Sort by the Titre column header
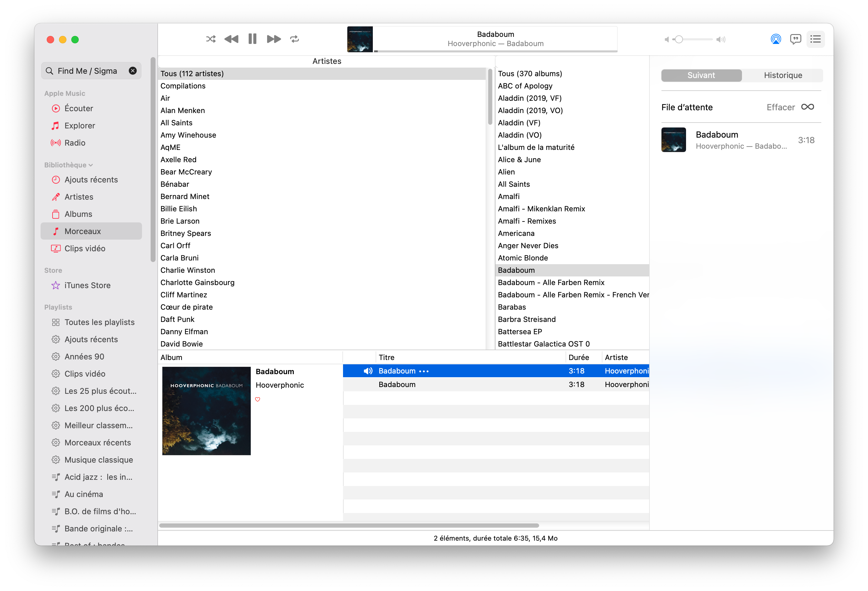The image size is (868, 591). [471, 357]
